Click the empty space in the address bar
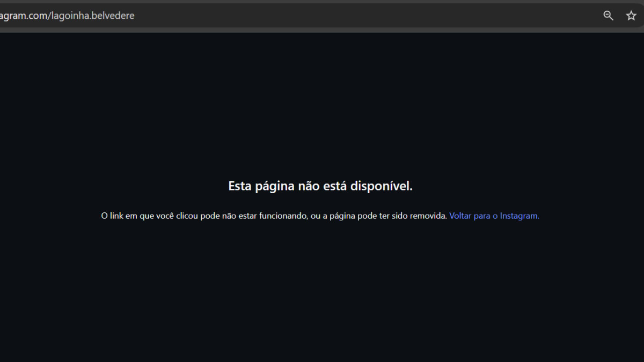Viewport: 644px width, 362px height. click(x=376, y=16)
